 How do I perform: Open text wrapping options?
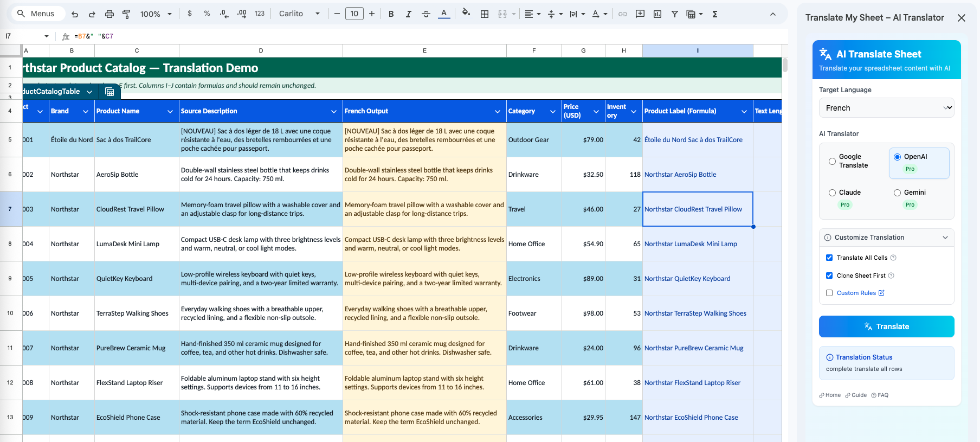click(577, 14)
